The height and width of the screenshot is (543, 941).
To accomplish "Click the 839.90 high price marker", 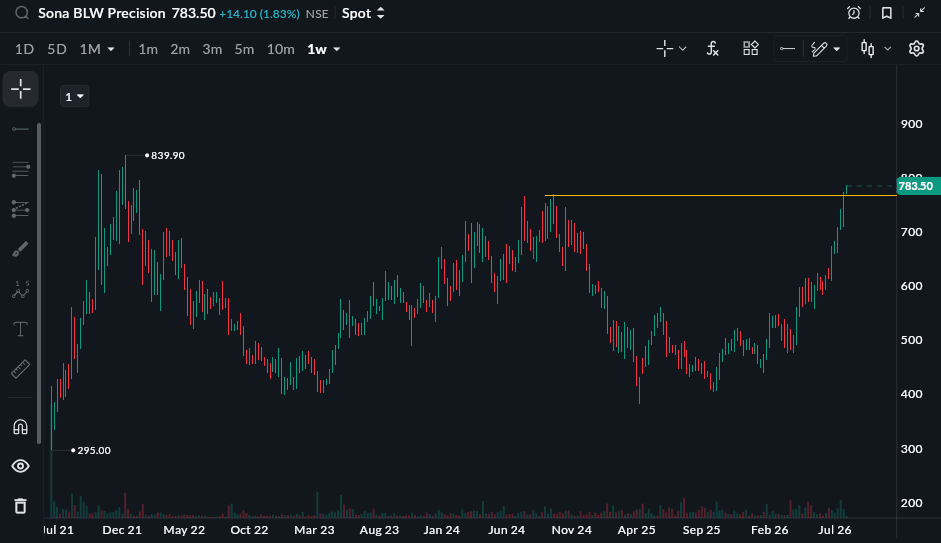I will coord(167,155).
